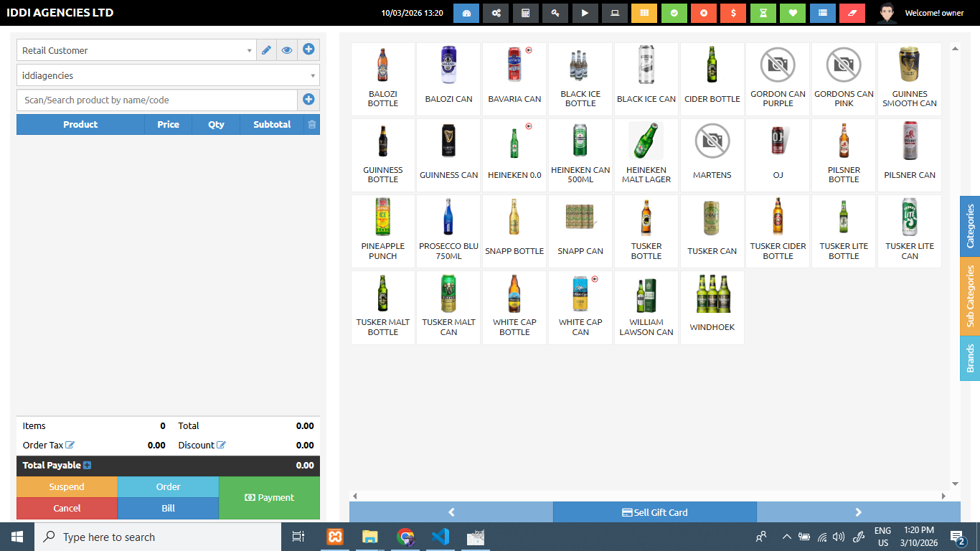Open the Retail Customer dropdown
980x551 pixels.
249,50
